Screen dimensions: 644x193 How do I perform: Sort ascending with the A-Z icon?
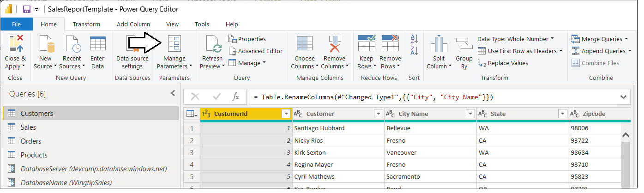(414, 39)
